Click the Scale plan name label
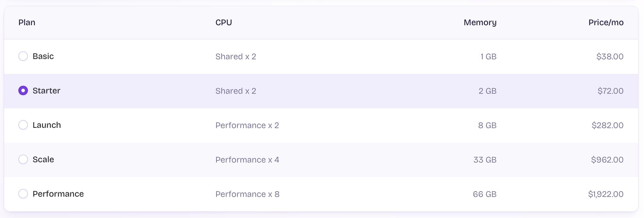The height and width of the screenshot is (218, 644). pos(43,160)
